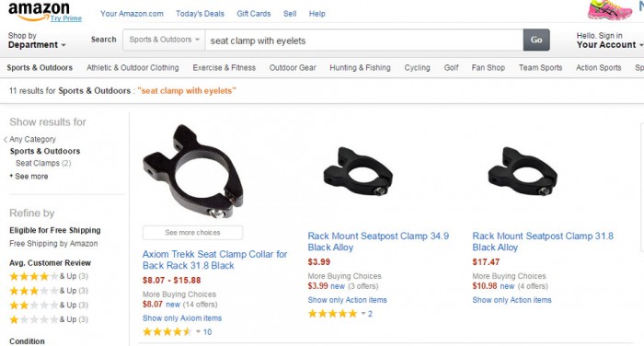Click the search text field
Image resolution: width=644 pixels, height=346 pixels.
(364, 40)
